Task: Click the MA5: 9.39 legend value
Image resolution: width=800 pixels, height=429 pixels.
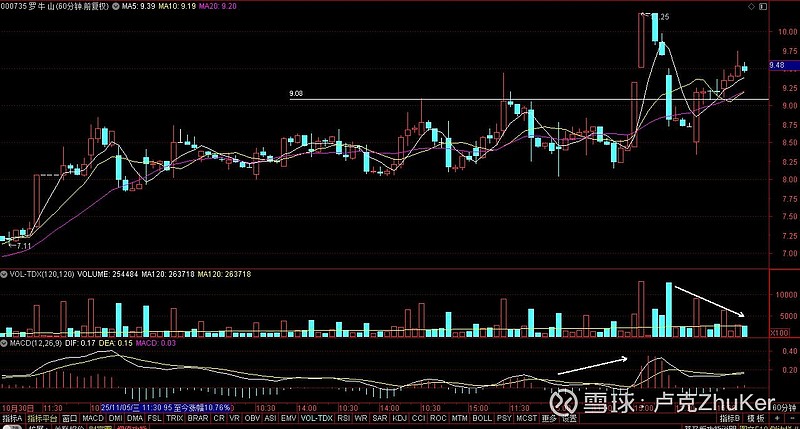Action: tap(138, 6)
